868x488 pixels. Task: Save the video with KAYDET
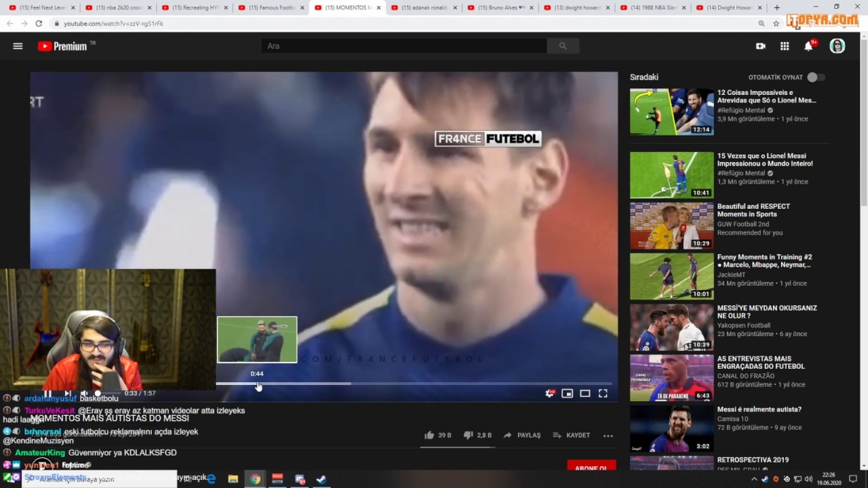571,435
